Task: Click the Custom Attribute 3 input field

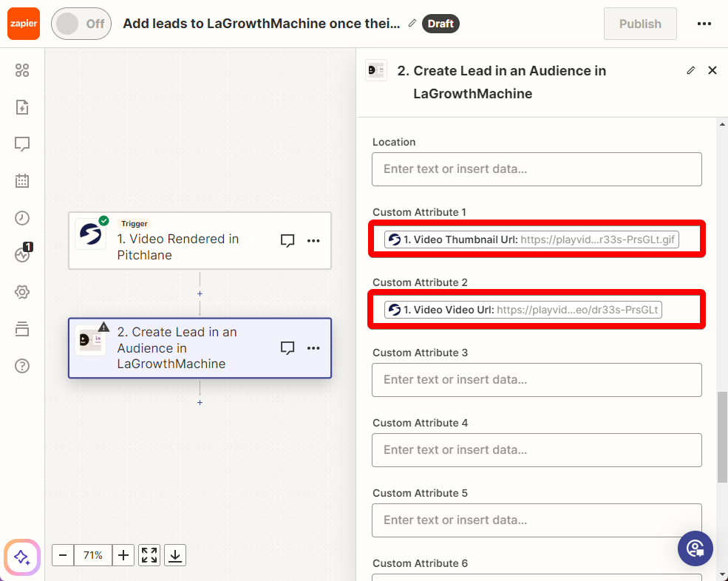Action: [x=537, y=380]
